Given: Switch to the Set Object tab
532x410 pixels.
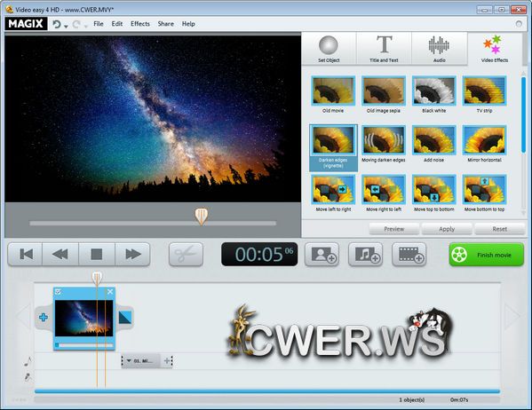Looking at the screenshot, I should [329, 49].
